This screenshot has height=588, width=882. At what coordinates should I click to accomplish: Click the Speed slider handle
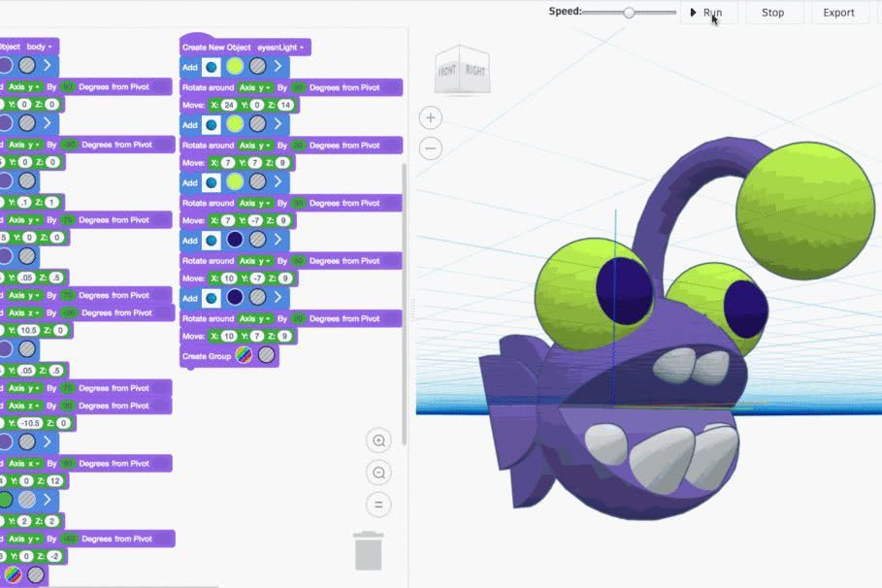pyautogui.click(x=629, y=13)
